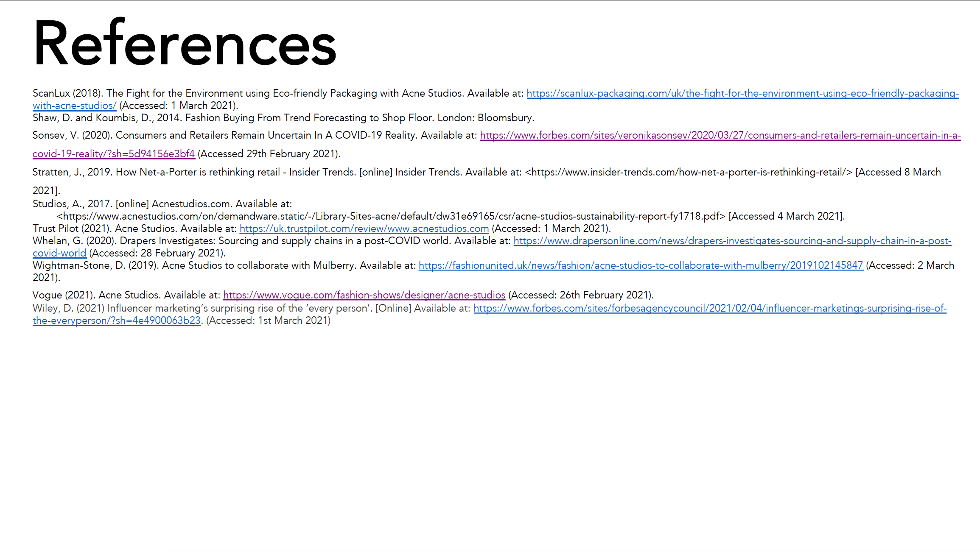980x552 pixels.
Task: Click '(Accessed: 26th February 2021)' text
Action: tap(581, 295)
